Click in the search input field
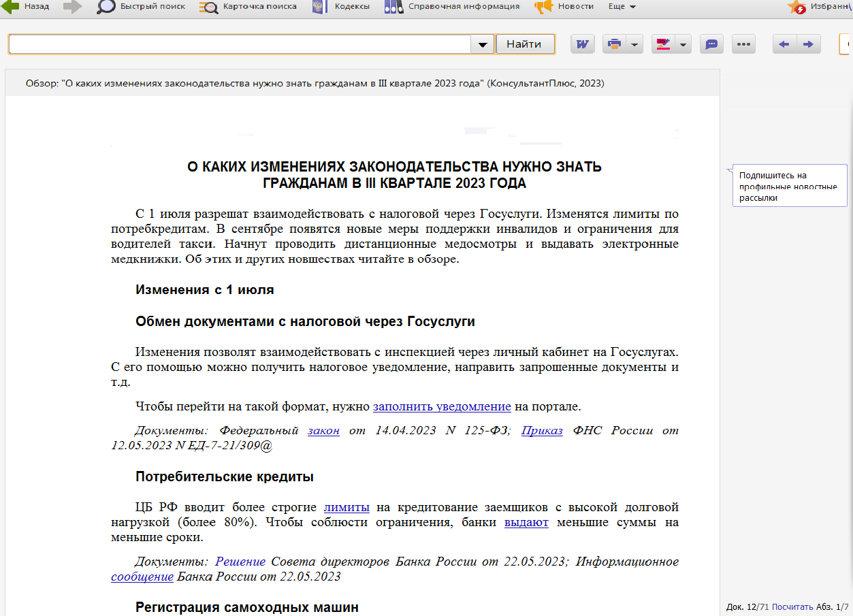This screenshot has width=853, height=616. (238, 44)
